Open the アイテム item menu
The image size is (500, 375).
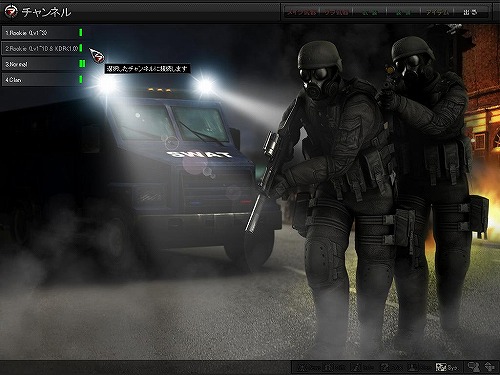[437, 12]
